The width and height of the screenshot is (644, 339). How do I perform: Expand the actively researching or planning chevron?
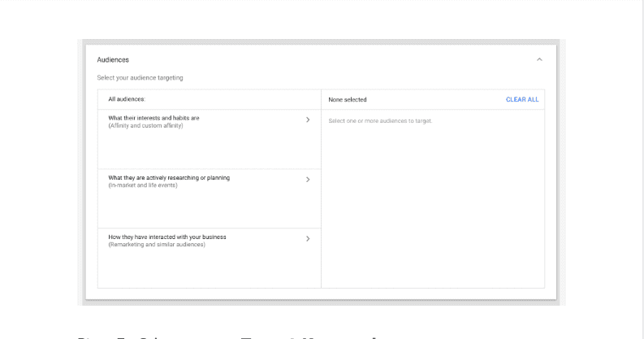pos(308,180)
